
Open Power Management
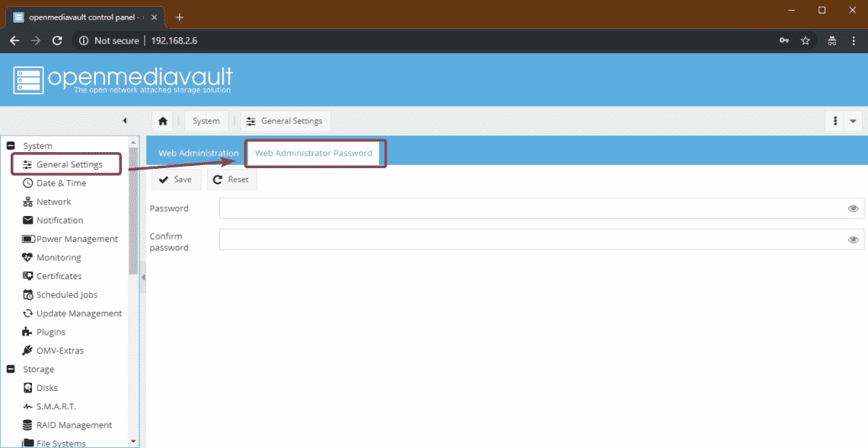70,239
